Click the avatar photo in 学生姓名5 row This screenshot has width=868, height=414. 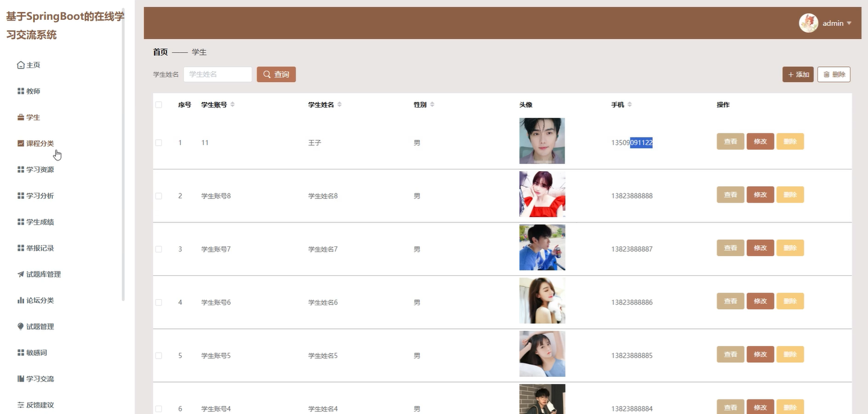click(x=542, y=354)
